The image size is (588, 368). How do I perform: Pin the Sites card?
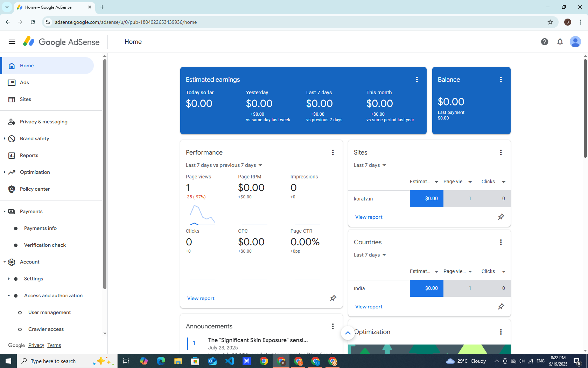(x=501, y=217)
